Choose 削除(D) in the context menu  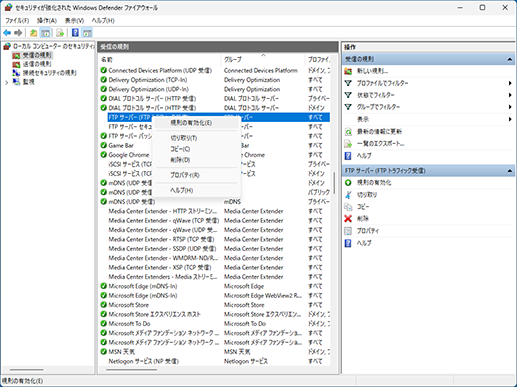coord(196,160)
